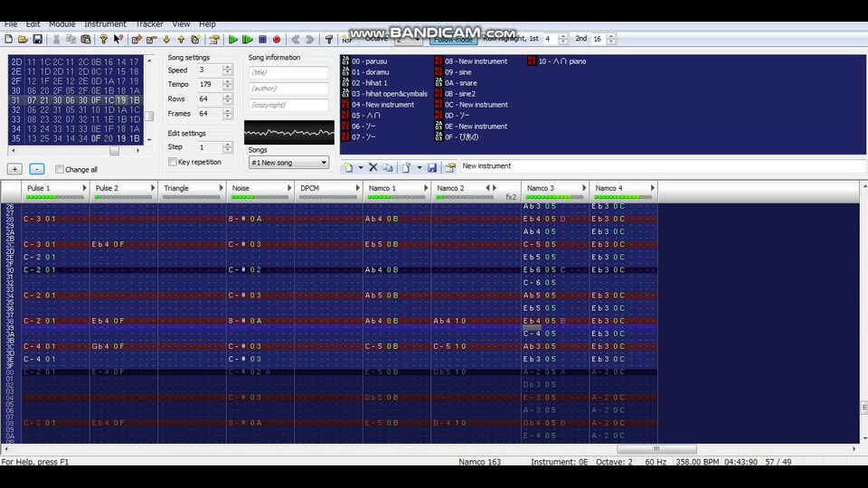Stop playback with the blue square
The image size is (868, 488).
tap(262, 39)
